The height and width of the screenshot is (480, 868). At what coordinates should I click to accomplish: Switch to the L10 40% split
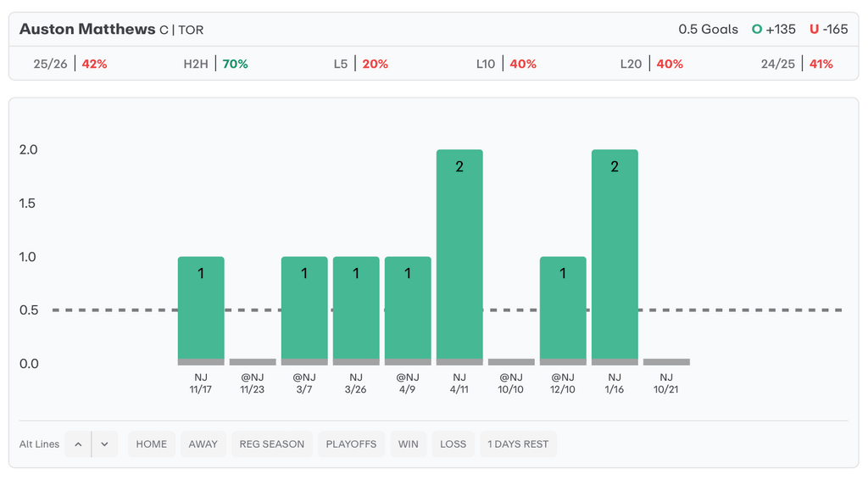click(x=506, y=64)
